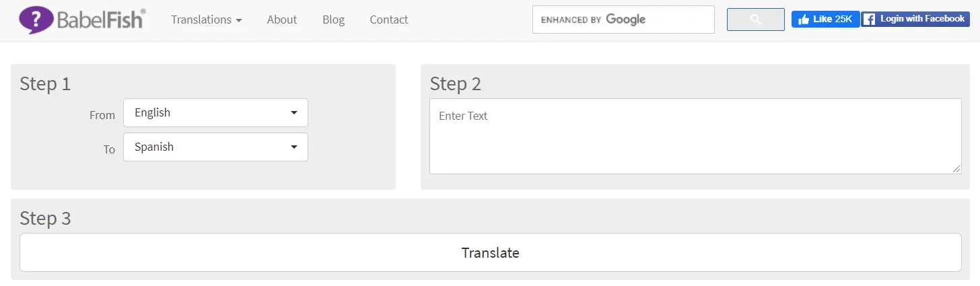Click inside the Enter Text box

695,137
